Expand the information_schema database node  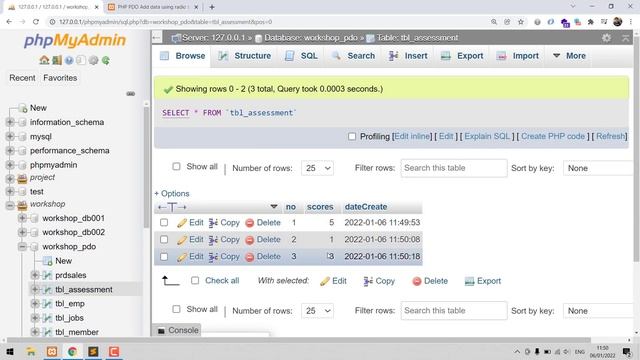tap(10, 122)
